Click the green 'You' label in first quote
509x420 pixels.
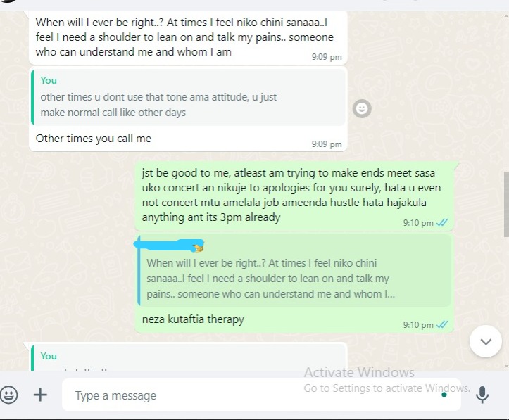[49, 80]
